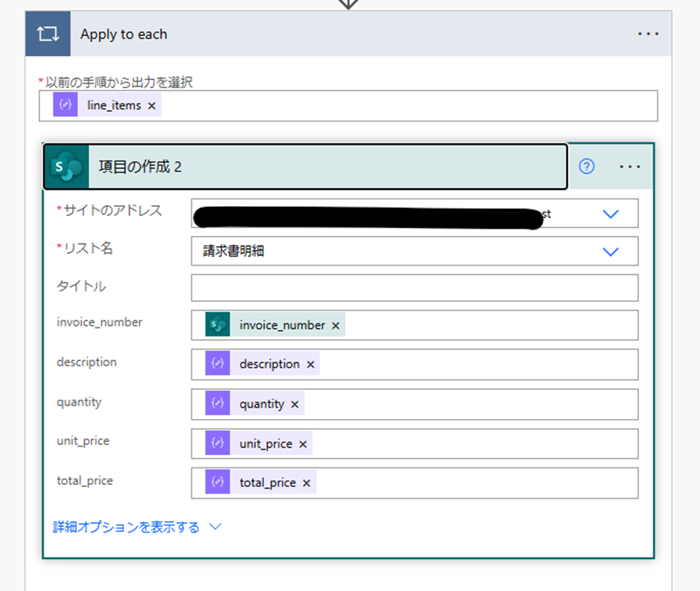Click the SharePoint icon on 項目の作成 2
Viewport: 700px width, 591px height.
(67, 167)
